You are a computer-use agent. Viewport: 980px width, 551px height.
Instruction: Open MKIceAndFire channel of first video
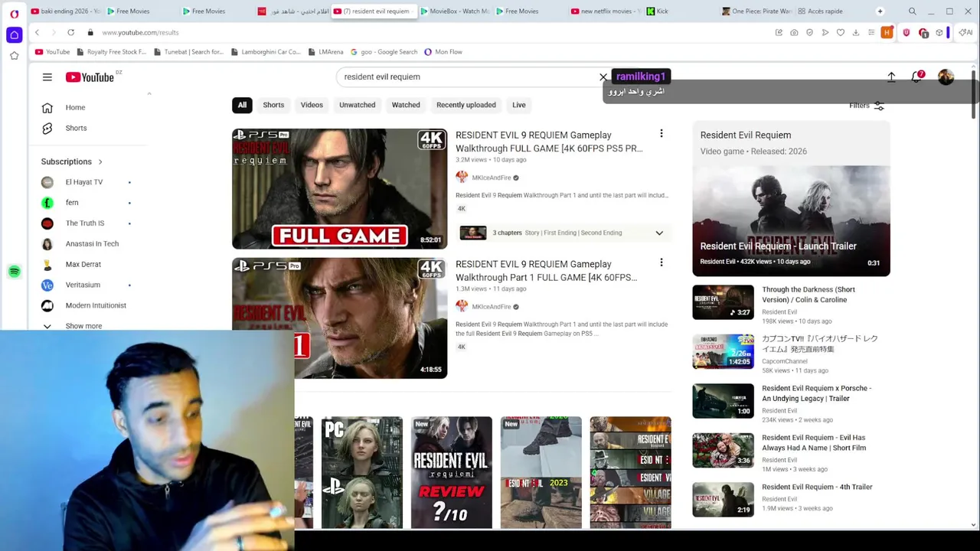tap(491, 178)
